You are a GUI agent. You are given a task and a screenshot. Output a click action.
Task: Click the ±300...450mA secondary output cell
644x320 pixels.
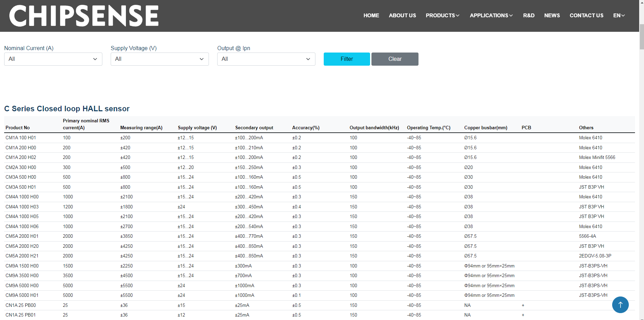249,207
